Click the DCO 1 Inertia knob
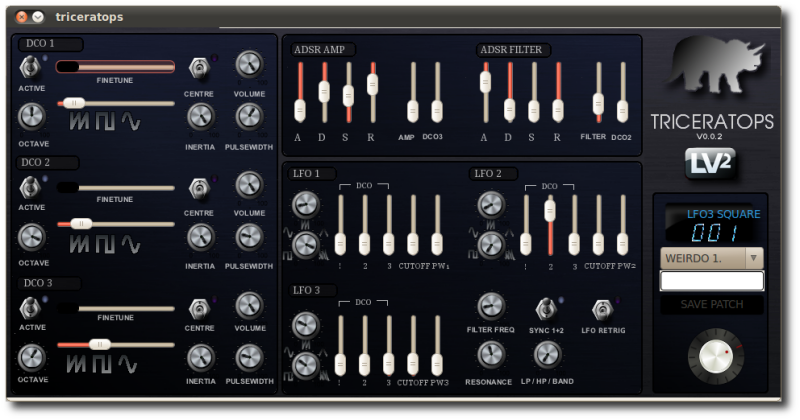 click(x=201, y=117)
